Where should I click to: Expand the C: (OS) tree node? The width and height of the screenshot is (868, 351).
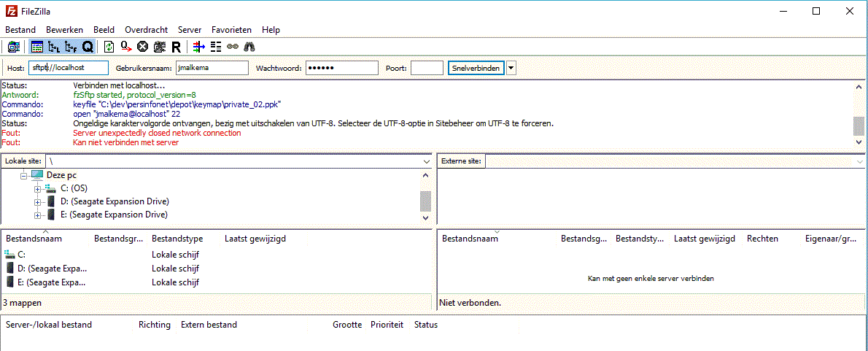pyautogui.click(x=38, y=188)
